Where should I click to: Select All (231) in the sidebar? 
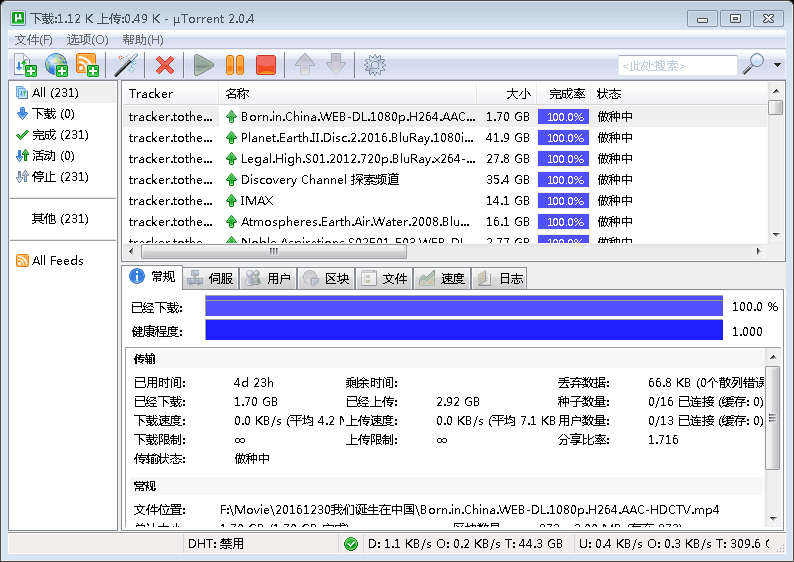pyautogui.click(x=63, y=93)
